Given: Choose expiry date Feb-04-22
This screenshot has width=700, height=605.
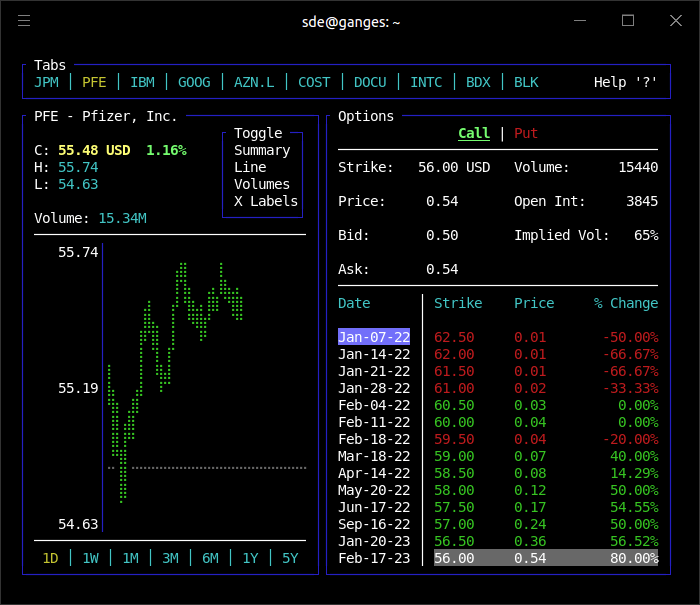Looking at the screenshot, I should coord(374,405).
